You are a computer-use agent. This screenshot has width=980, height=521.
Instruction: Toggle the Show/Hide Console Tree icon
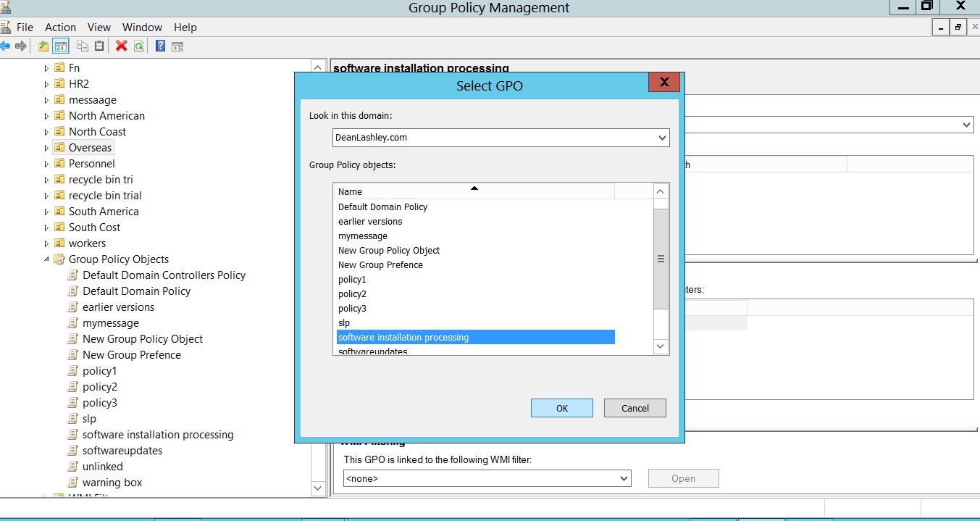pyautogui.click(x=61, y=46)
